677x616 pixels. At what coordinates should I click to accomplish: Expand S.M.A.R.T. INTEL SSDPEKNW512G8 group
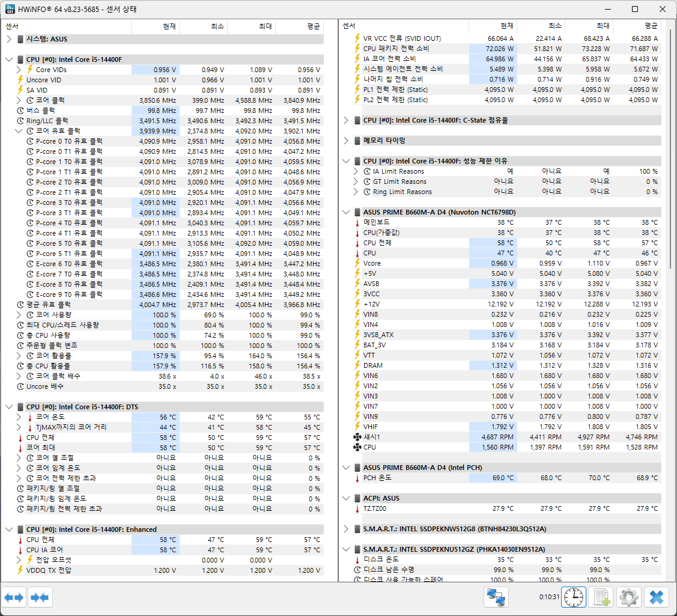pyautogui.click(x=346, y=529)
